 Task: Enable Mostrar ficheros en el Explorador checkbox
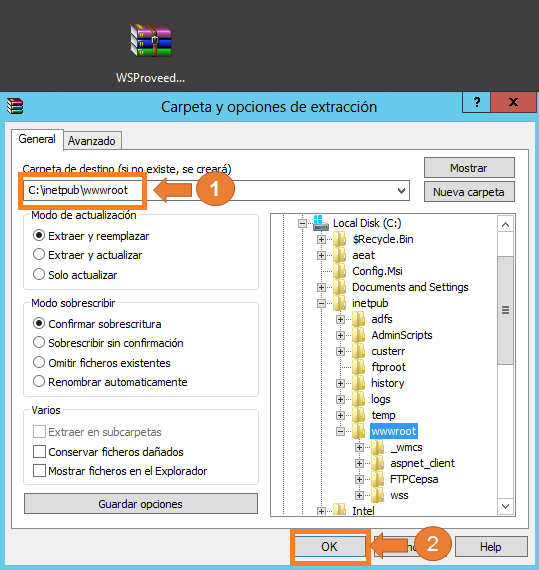point(39,471)
